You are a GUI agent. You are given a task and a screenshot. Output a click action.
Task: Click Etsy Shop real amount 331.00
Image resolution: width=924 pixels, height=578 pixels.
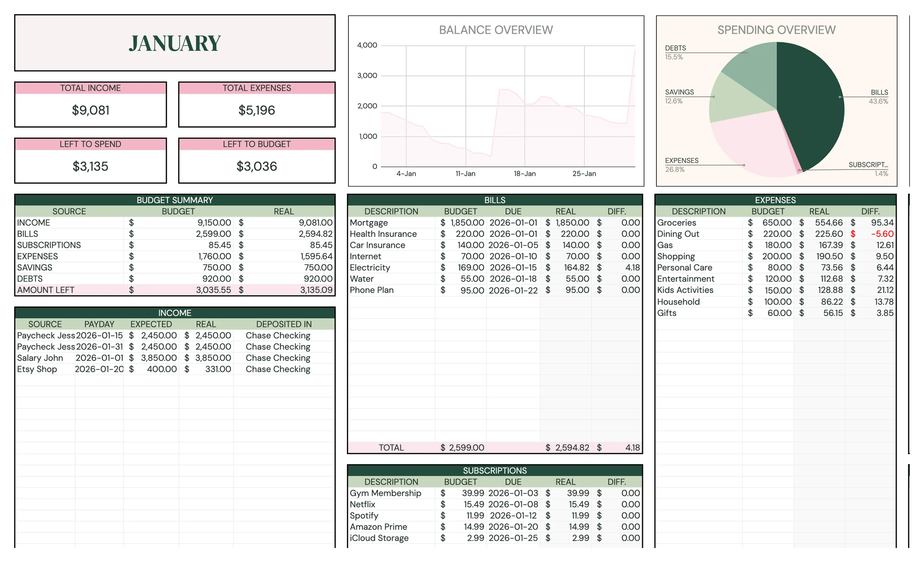tap(218, 369)
